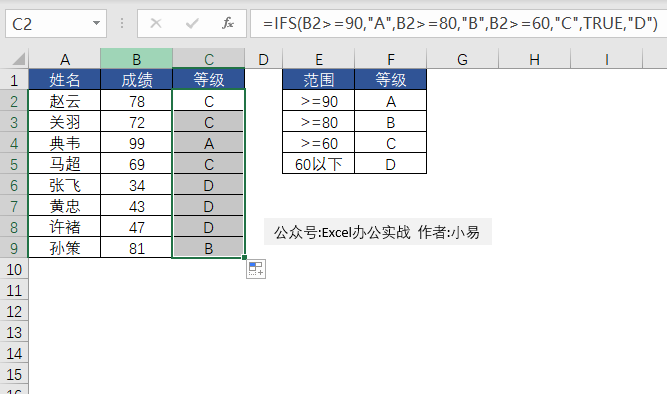
Task: Click the grade D cell in column F
Action: [391, 164]
